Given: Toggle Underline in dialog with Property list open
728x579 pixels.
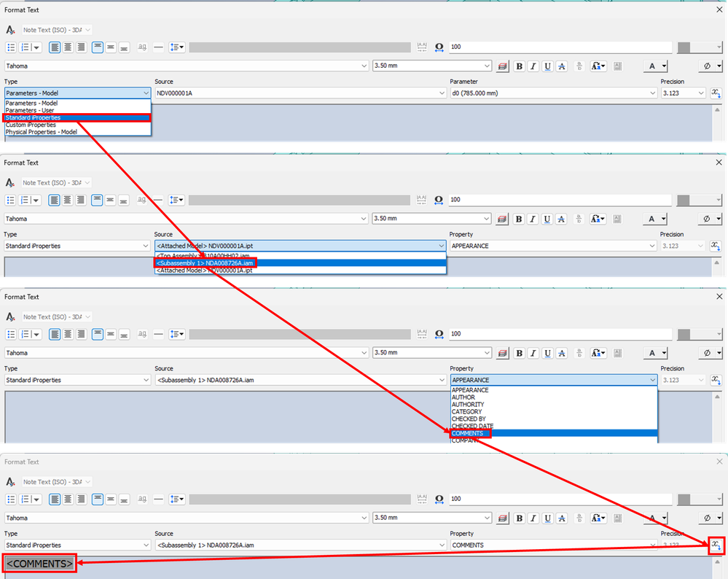Looking at the screenshot, I should click(x=547, y=353).
